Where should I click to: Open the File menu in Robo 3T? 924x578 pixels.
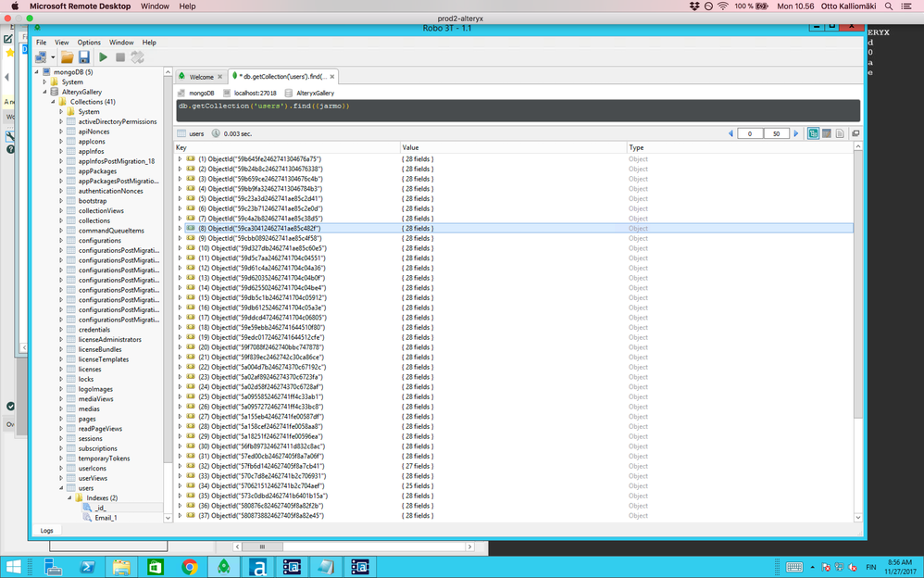(42, 43)
